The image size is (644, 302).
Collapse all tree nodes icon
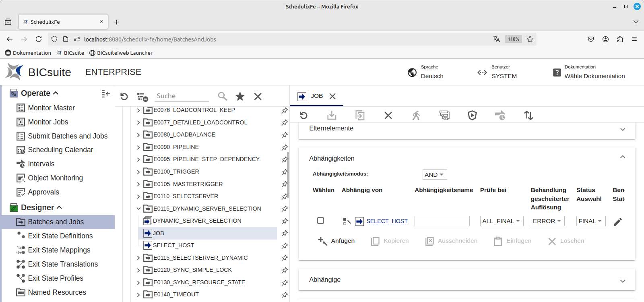coord(142,97)
